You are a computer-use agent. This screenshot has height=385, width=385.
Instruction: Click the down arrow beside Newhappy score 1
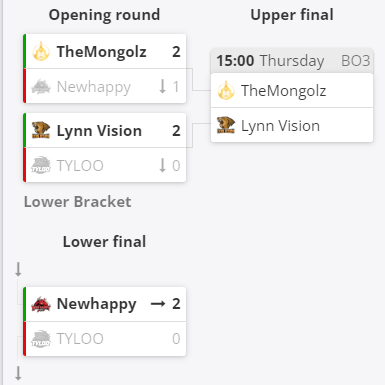162,86
